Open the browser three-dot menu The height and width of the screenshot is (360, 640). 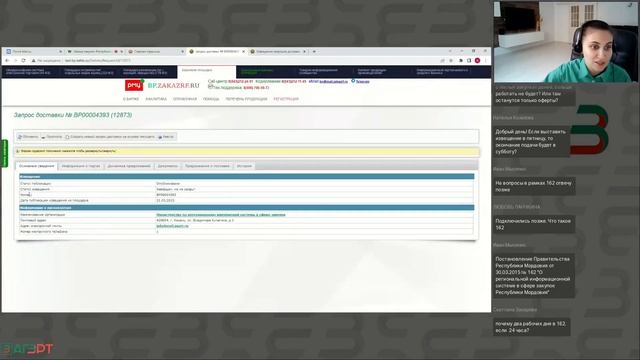point(485,60)
